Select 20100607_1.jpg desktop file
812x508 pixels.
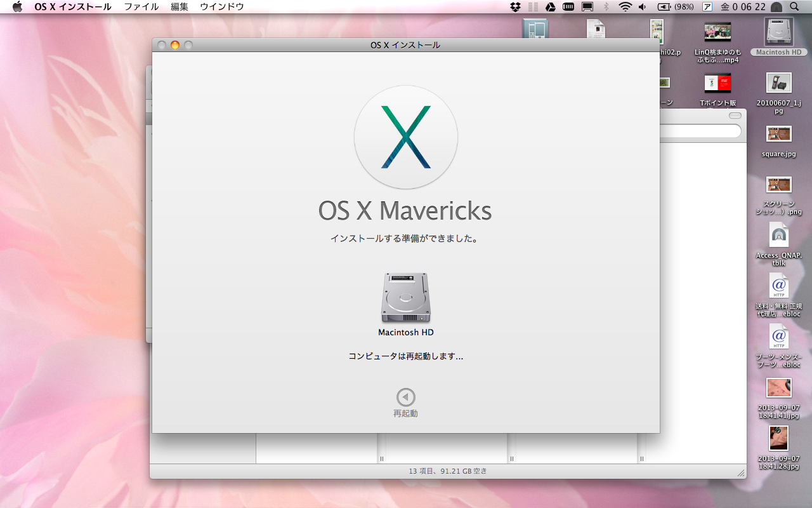[x=779, y=83]
